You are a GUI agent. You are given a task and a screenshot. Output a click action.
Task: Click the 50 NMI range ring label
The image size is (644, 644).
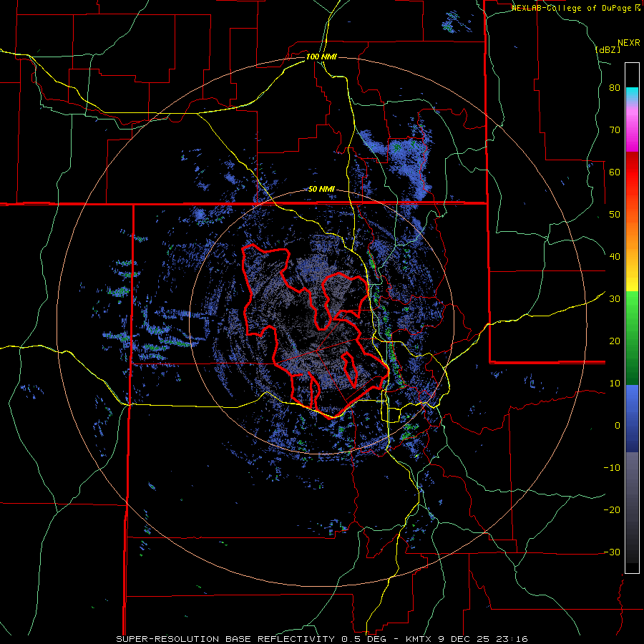(x=321, y=190)
